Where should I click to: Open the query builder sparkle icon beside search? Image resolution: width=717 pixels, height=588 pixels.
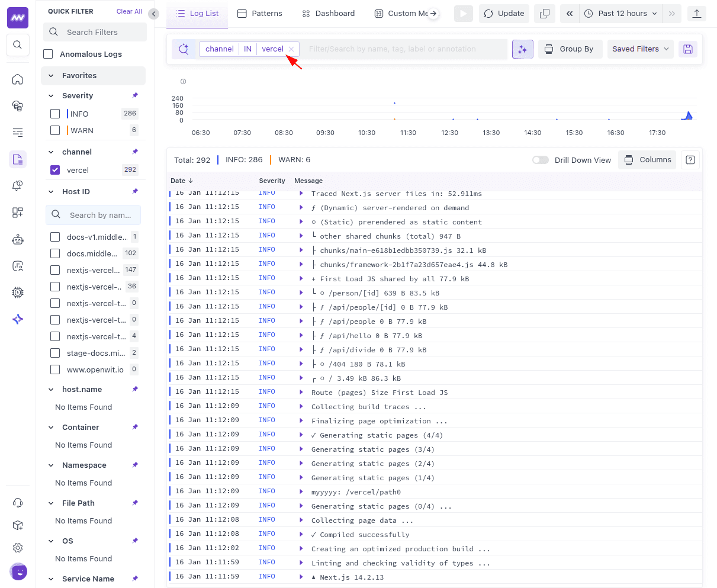[523, 49]
